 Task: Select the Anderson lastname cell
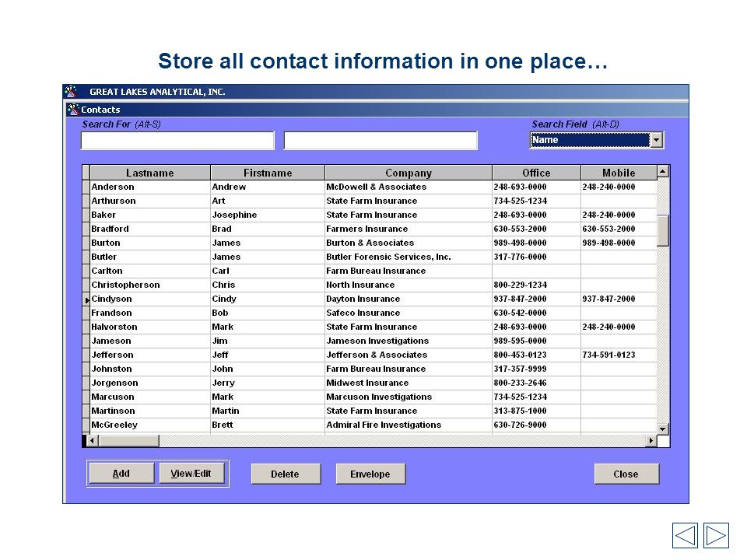(x=150, y=187)
